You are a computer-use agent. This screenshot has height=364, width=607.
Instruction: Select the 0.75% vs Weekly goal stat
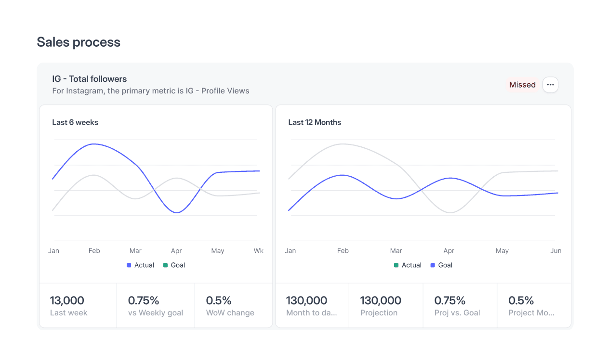pyautogui.click(x=156, y=306)
